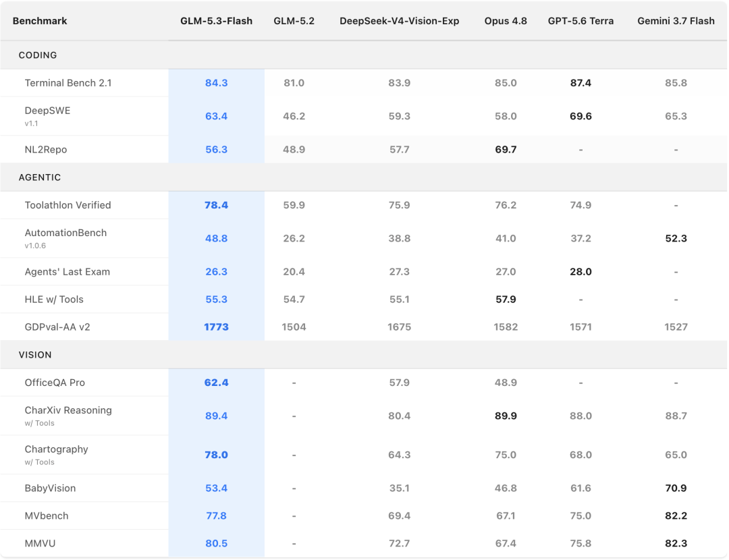Select the HLE w/ Tools label
Image resolution: width=729 pixels, height=560 pixels.
click(54, 300)
